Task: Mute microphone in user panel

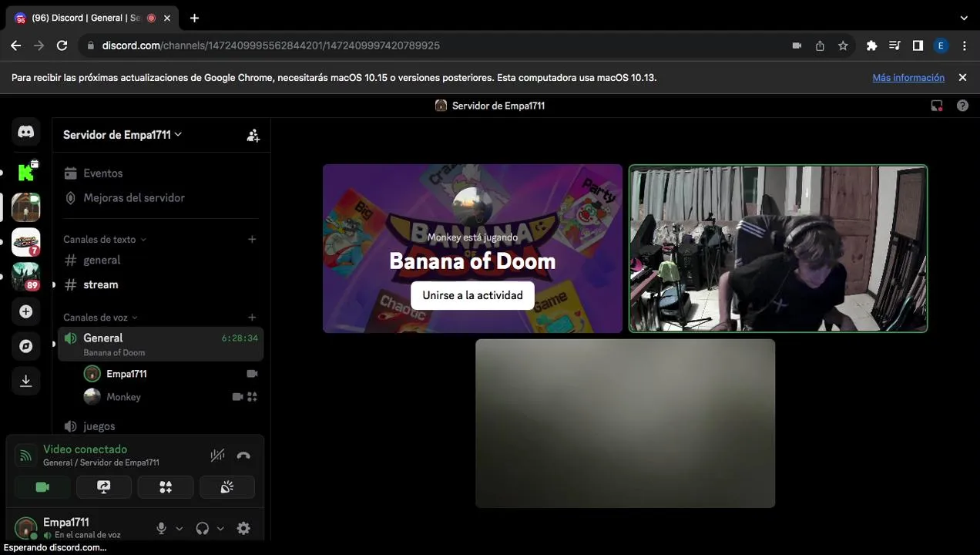Action: point(161,528)
